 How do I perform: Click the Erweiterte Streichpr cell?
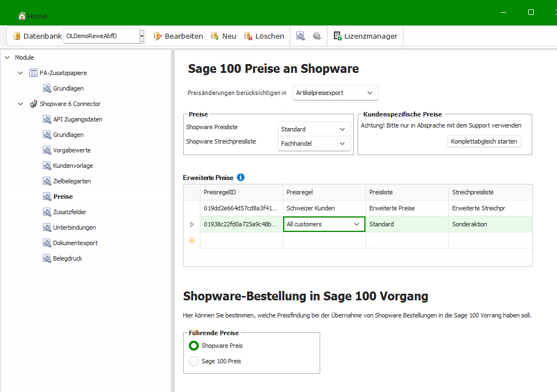click(x=490, y=208)
